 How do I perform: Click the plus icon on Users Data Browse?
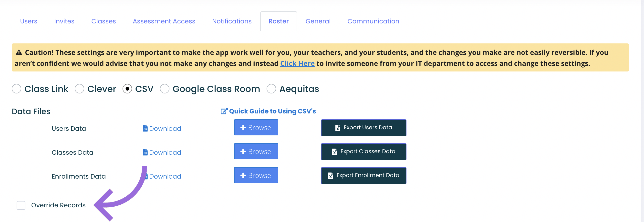tap(243, 128)
